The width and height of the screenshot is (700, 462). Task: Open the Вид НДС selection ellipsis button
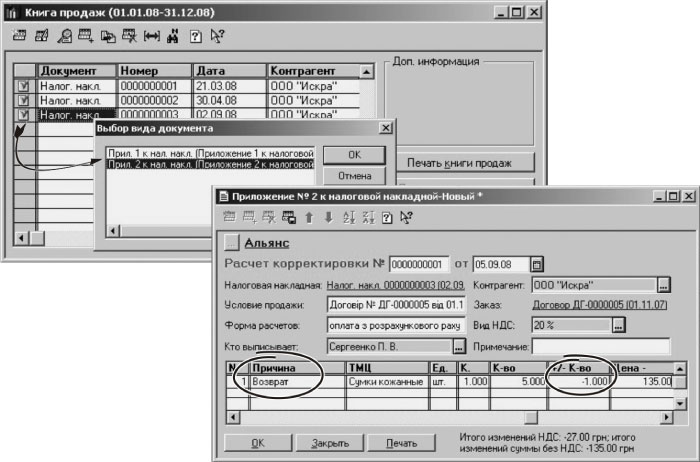(x=618, y=325)
